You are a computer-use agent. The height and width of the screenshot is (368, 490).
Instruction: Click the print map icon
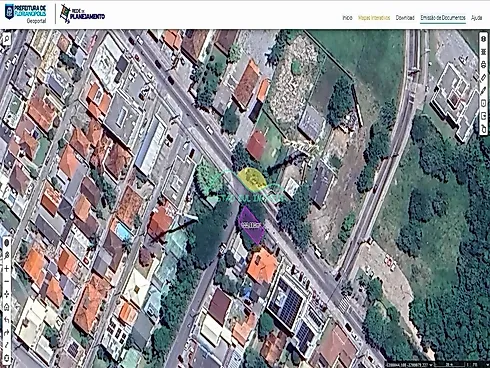tap(484, 64)
